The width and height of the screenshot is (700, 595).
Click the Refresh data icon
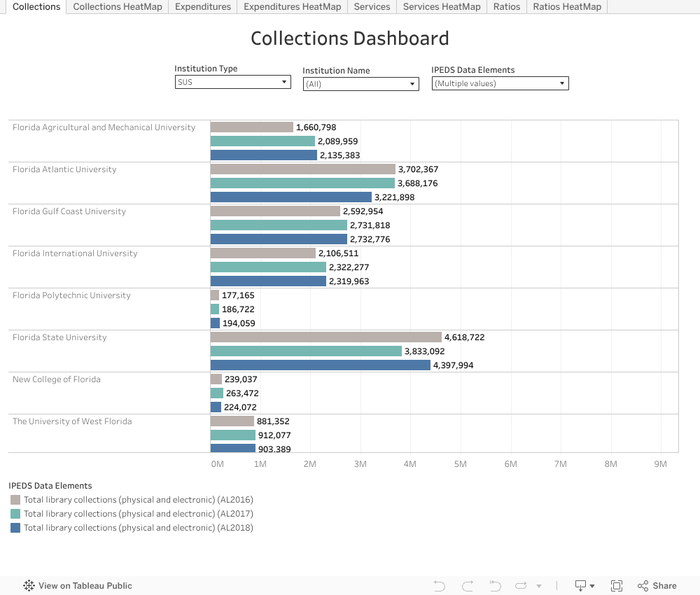pos(522,586)
